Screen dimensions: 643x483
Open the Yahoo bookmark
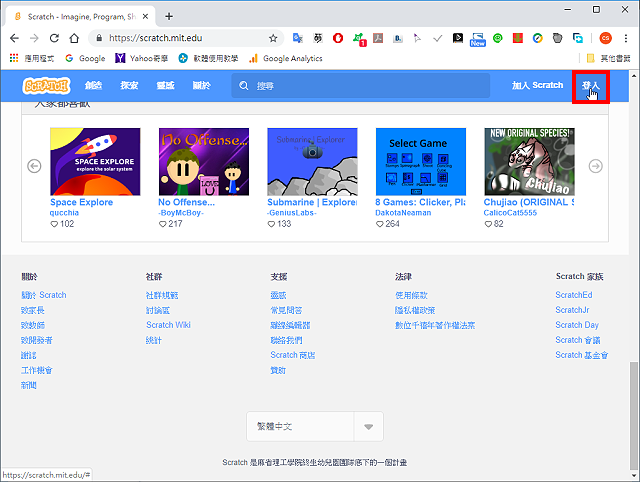(x=142, y=58)
